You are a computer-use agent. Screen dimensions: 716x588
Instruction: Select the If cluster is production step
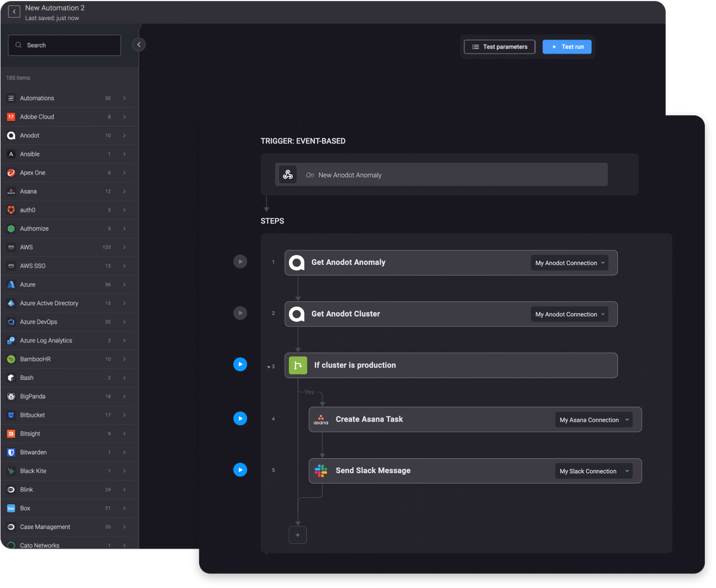pos(451,365)
